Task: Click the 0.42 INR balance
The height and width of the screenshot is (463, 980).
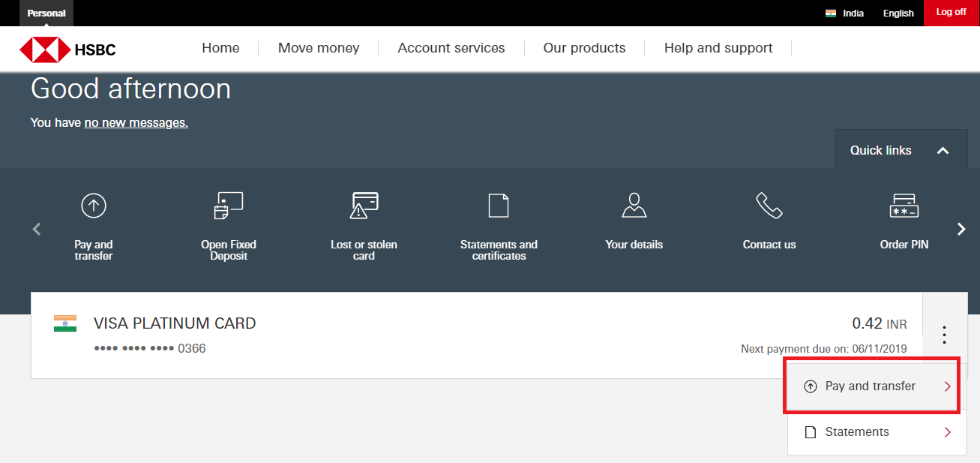Action: click(x=880, y=324)
